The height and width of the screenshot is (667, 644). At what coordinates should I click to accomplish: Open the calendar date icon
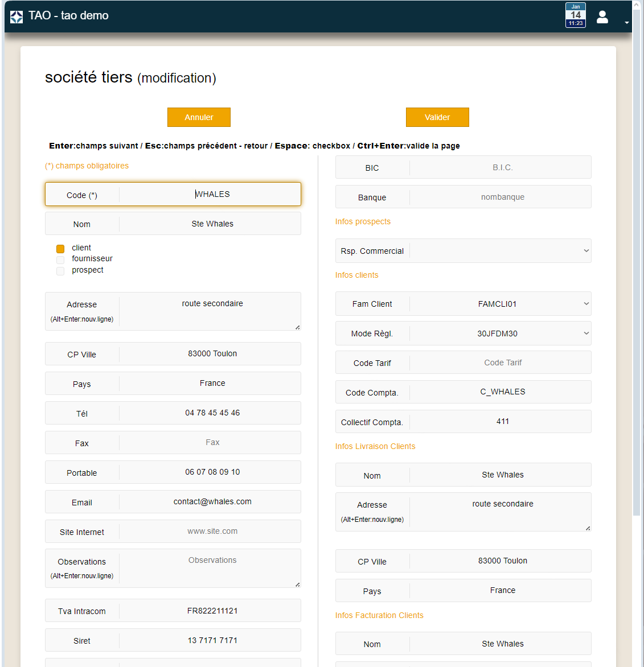pyautogui.click(x=575, y=15)
